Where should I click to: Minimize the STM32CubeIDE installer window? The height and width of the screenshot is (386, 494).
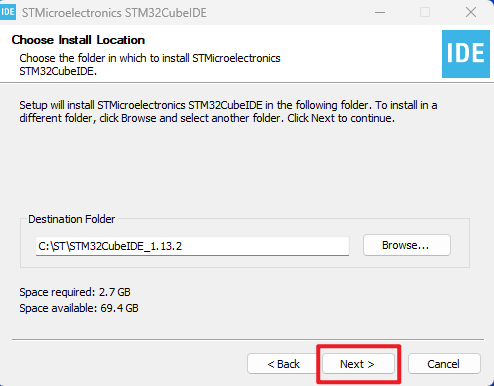(x=380, y=13)
